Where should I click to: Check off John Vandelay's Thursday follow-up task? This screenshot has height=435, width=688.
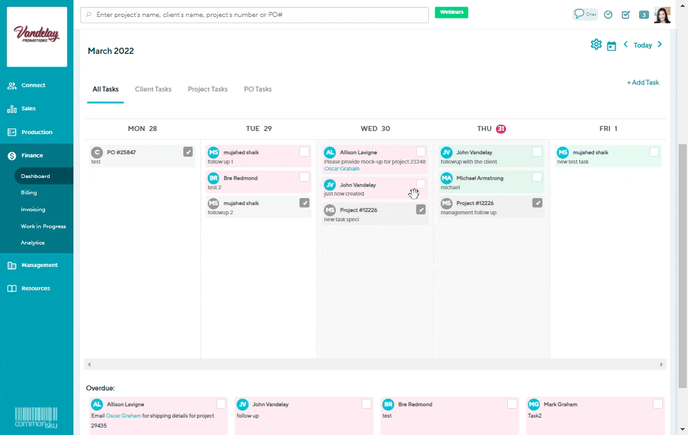click(x=537, y=152)
